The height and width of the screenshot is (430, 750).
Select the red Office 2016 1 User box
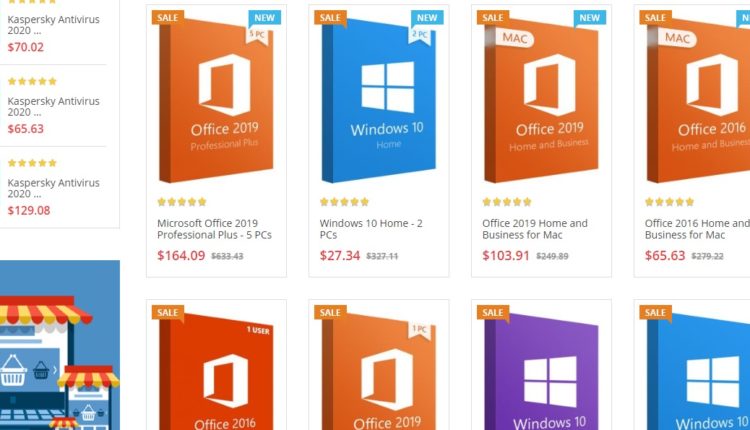pos(216,372)
